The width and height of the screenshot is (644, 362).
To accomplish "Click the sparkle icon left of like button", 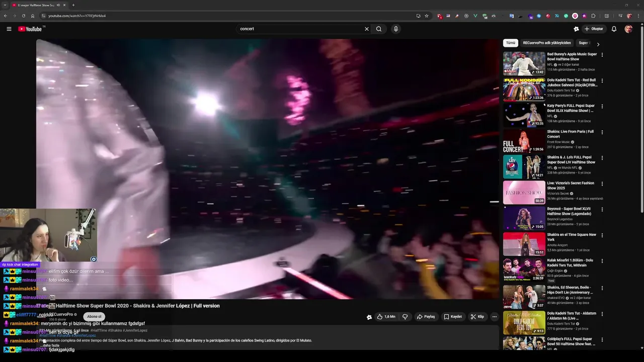I will [369, 317].
